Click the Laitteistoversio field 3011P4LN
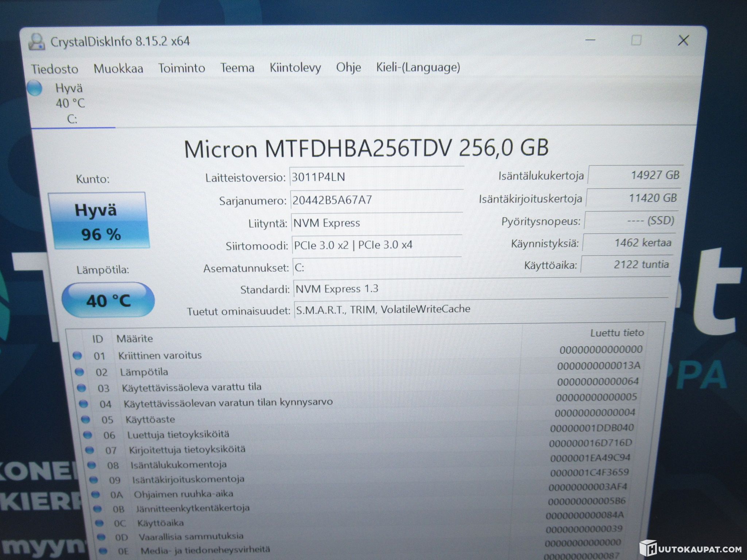Screen dimensions: 747x560 coord(377,177)
